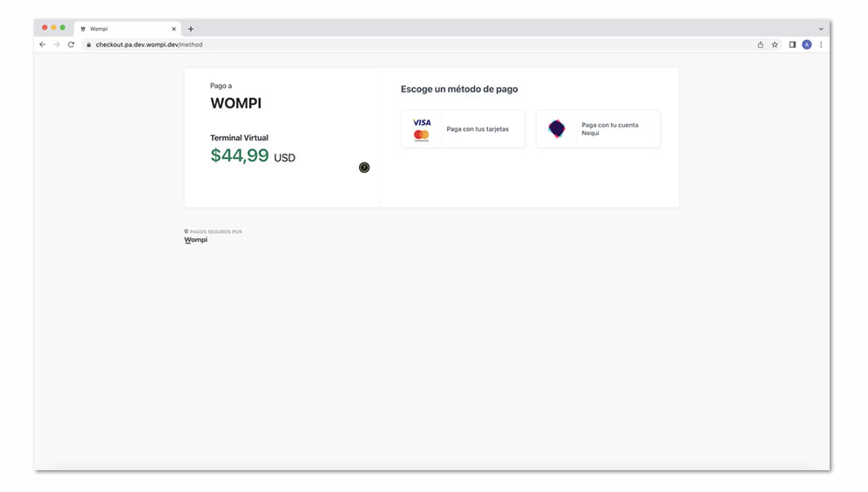
Task: Go back to the previous page
Action: click(x=42, y=44)
